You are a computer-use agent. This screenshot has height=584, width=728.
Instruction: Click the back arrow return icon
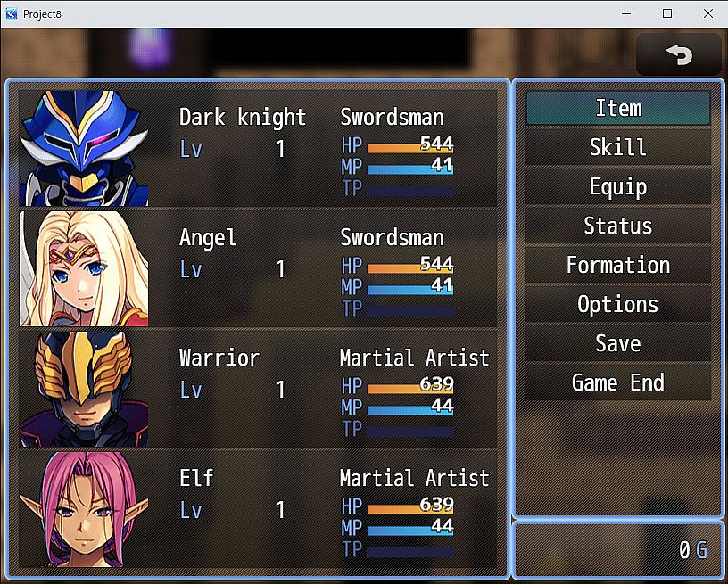(x=678, y=54)
